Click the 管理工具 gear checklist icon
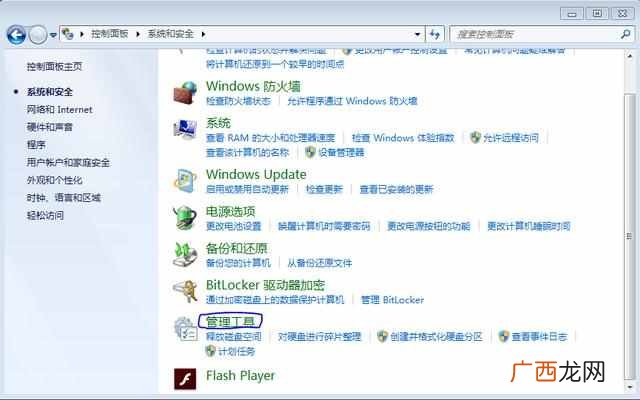Image resolution: width=640 pixels, height=400 pixels. (x=186, y=329)
